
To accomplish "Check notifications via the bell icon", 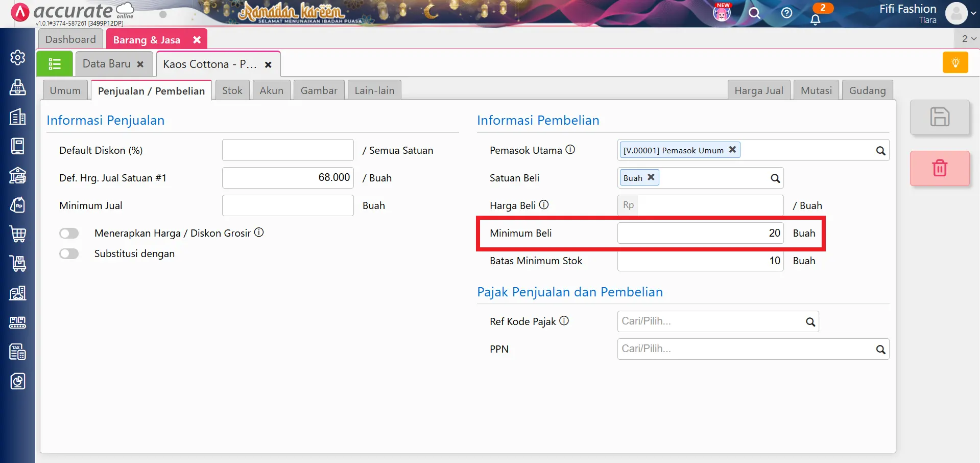I will (816, 18).
